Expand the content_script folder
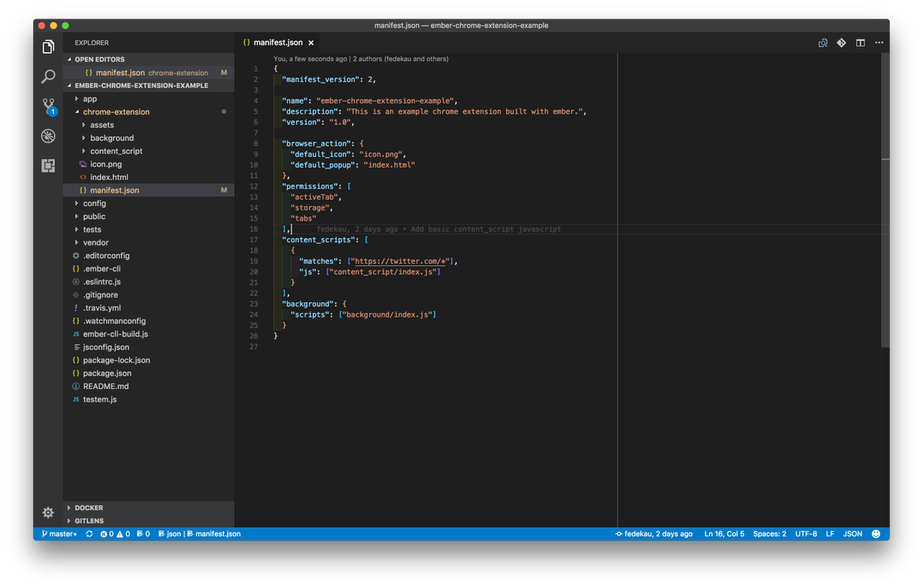923x588 pixels. (x=148, y=151)
